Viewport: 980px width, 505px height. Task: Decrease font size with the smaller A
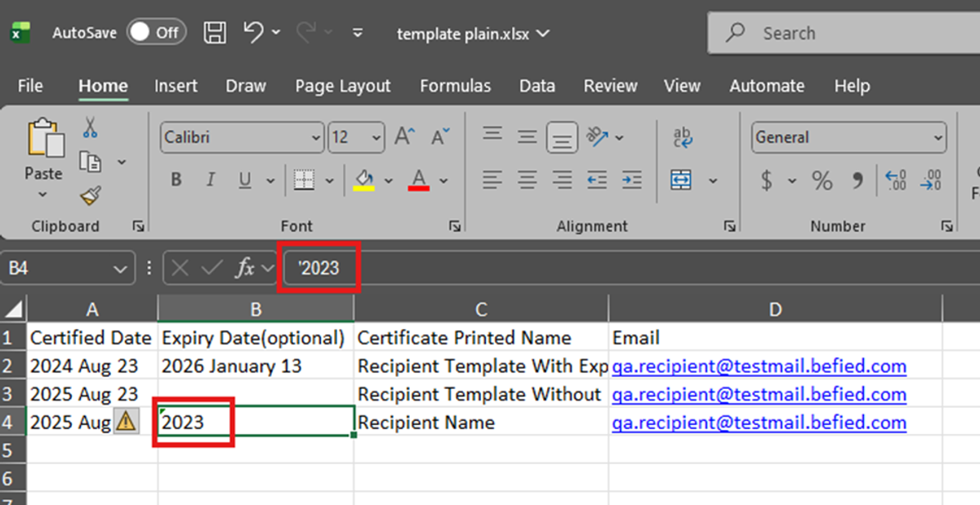coord(440,136)
